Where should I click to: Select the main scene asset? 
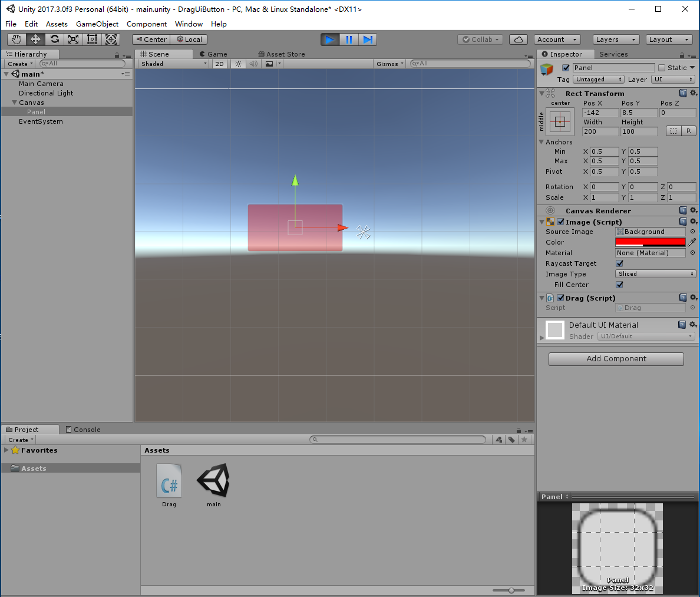(x=213, y=485)
